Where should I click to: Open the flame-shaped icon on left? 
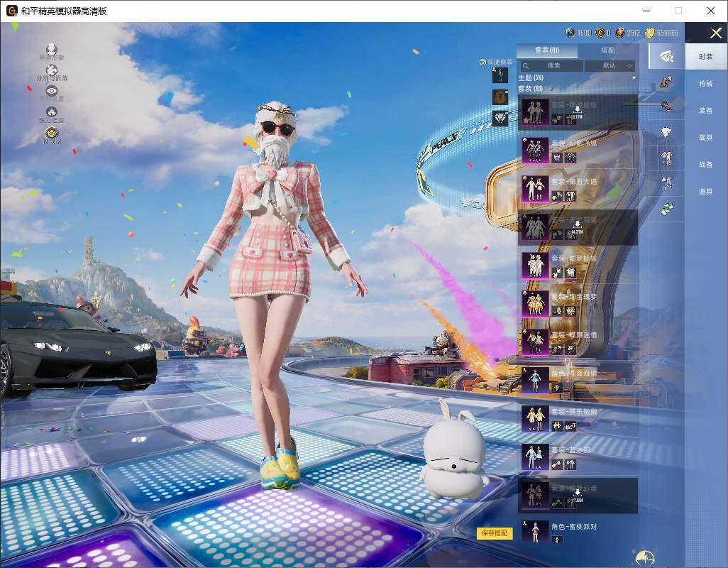click(52, 111)
